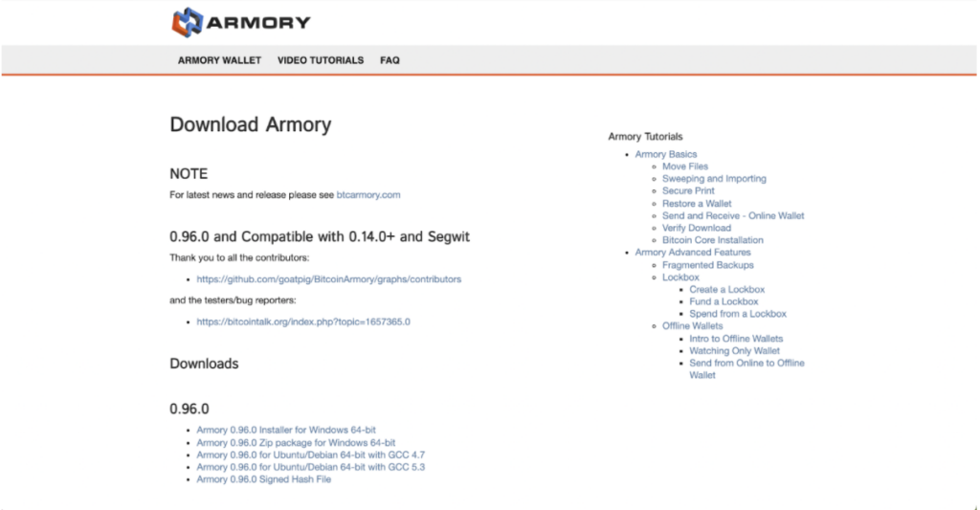This screenshot has width=980, height=510.
Task: Click the NOTE heading
Action: pos(189,174)
